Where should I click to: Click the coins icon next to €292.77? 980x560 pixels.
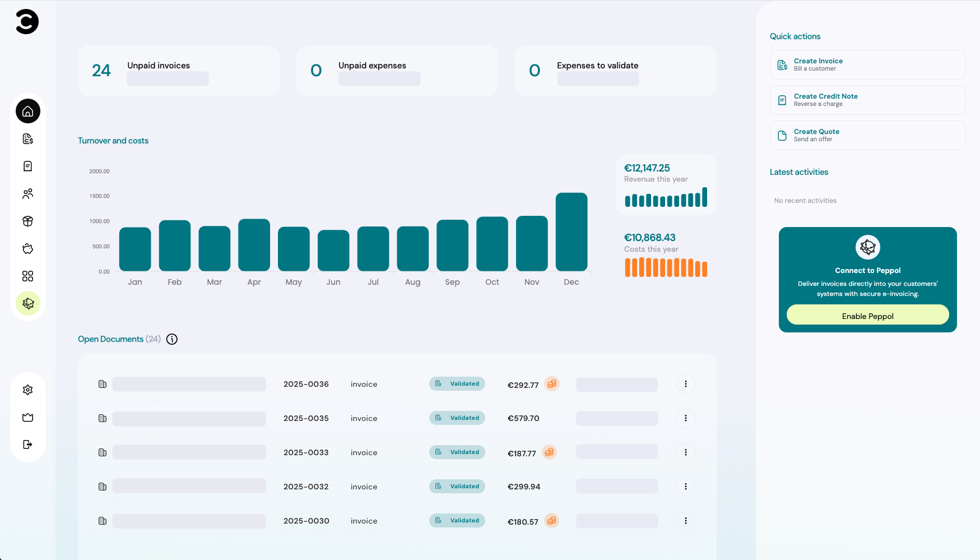[x=552, y=384]
